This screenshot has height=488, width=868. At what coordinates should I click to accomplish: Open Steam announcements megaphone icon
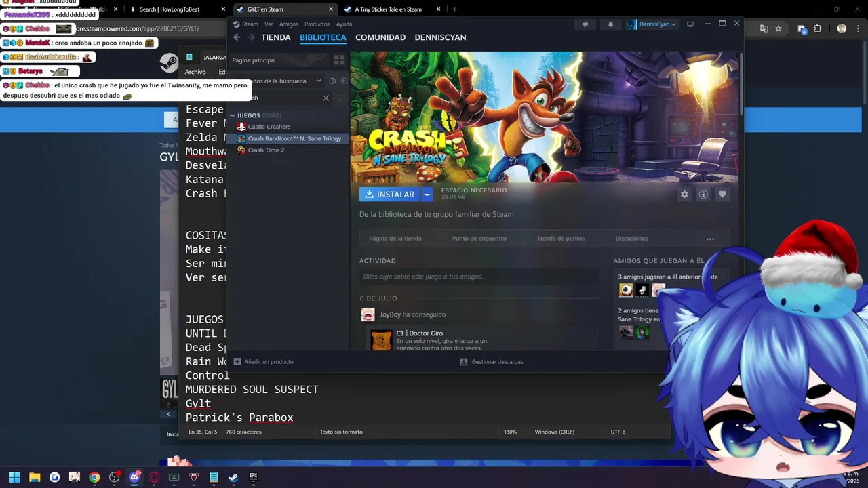pyautogui.click(x=585, y=24)
